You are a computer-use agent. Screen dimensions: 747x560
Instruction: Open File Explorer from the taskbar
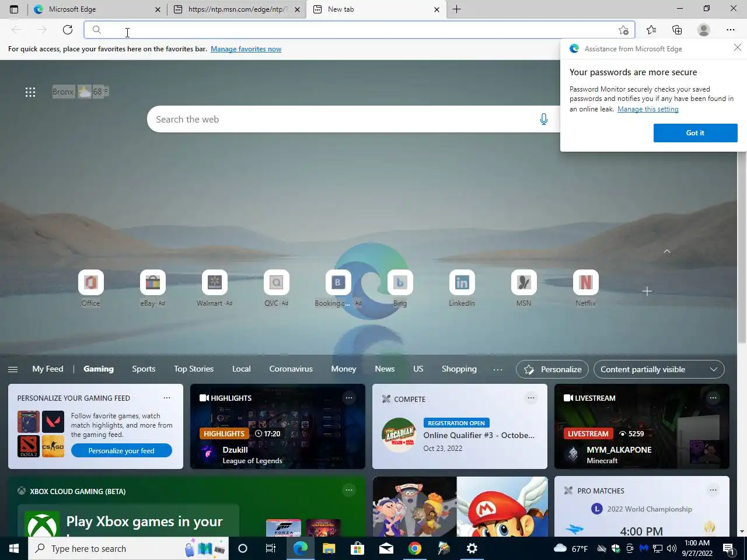(329, 548)
